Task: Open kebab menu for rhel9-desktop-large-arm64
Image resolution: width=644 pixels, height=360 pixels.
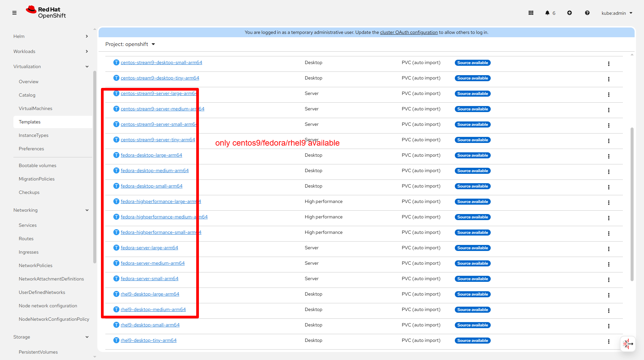Action: click(x=609, y=295)
